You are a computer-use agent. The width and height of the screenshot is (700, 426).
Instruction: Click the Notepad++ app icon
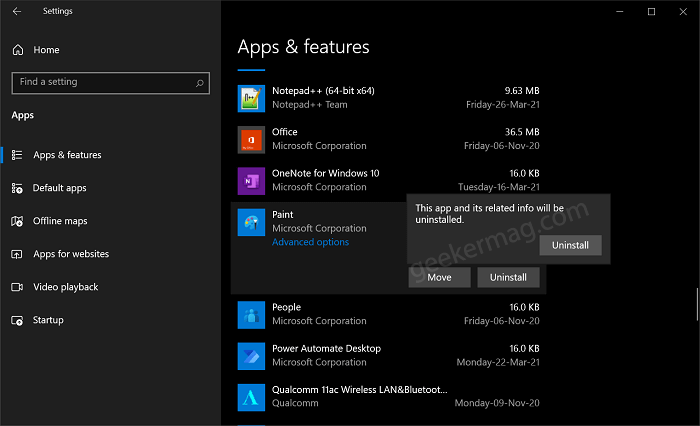(x=251, y=99)
